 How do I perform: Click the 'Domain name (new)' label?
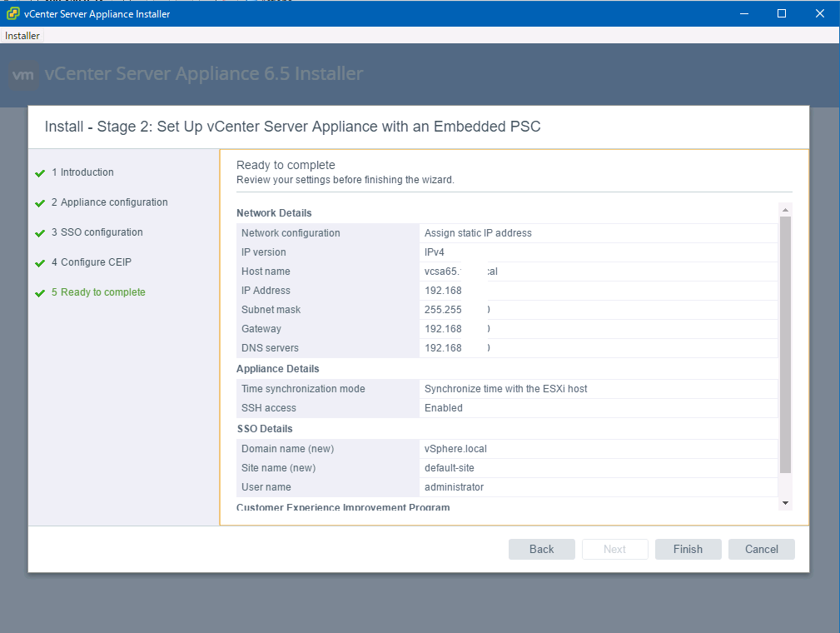tap(287, 449)
